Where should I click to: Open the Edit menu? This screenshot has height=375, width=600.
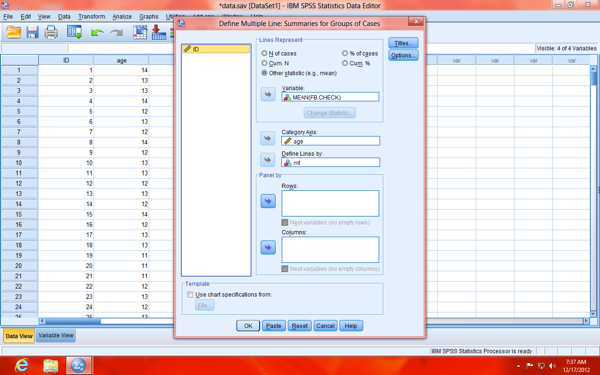point(26,16)
